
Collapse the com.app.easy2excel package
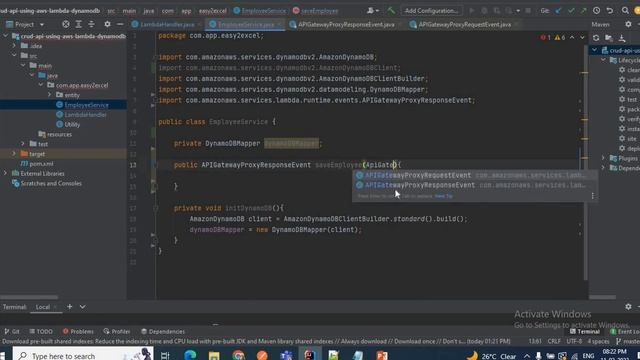pyautogui.click(x=41, y=85)
